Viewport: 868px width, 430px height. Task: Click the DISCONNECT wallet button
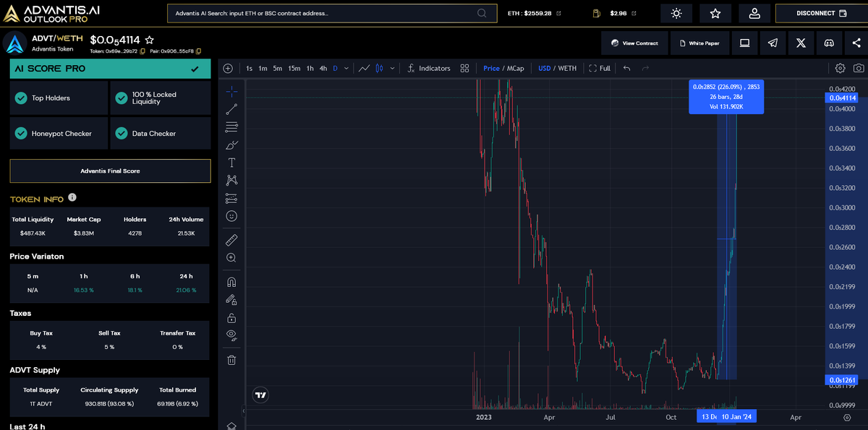820,13
